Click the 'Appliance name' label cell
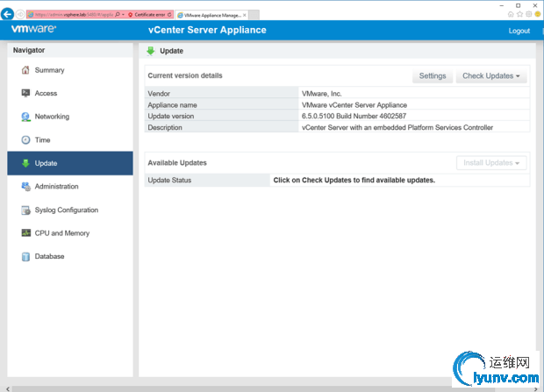Image resolution: width=544 pixels, height=392 pixels. [x=221, y=104]
